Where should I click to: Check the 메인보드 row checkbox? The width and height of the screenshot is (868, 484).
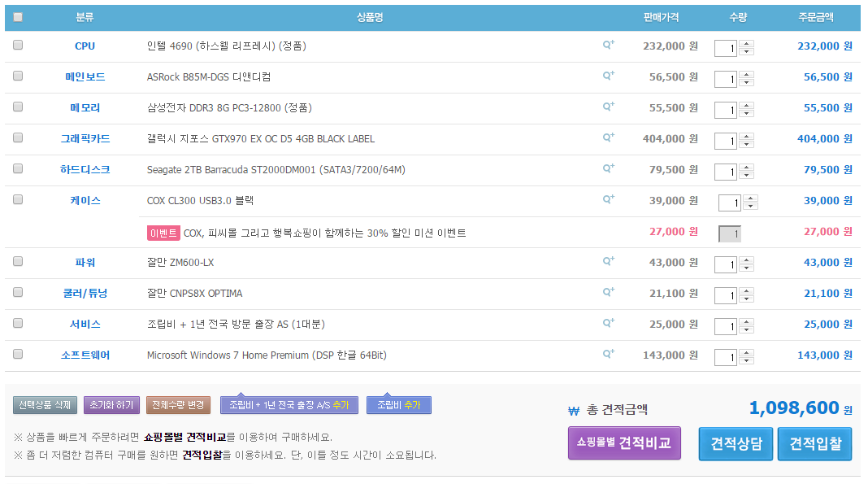pyautogui.click(x=18, y=76)
